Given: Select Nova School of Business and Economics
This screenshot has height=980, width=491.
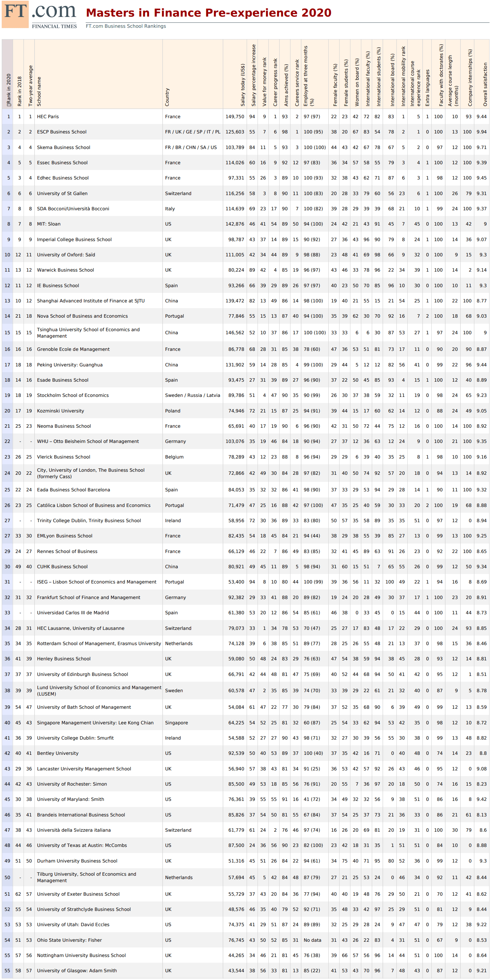Looking at the screenshot, I should (82, 316).
